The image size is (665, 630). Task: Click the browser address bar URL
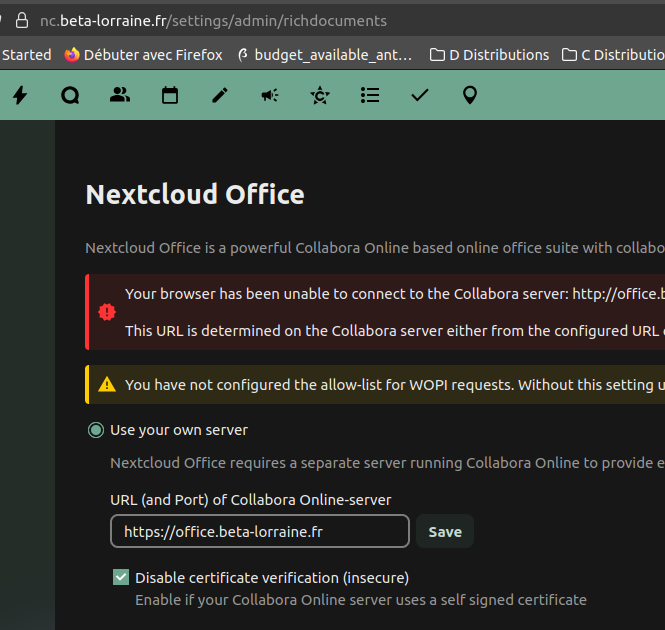213,20
